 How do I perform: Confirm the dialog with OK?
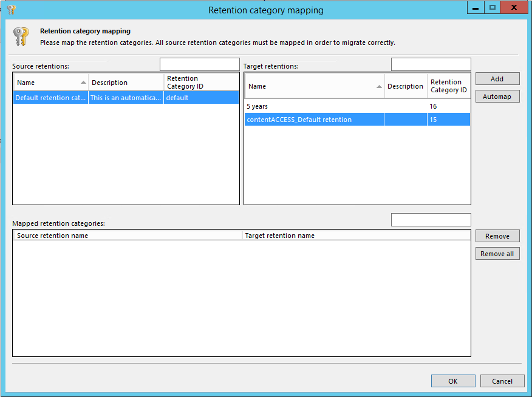point(453,381)
